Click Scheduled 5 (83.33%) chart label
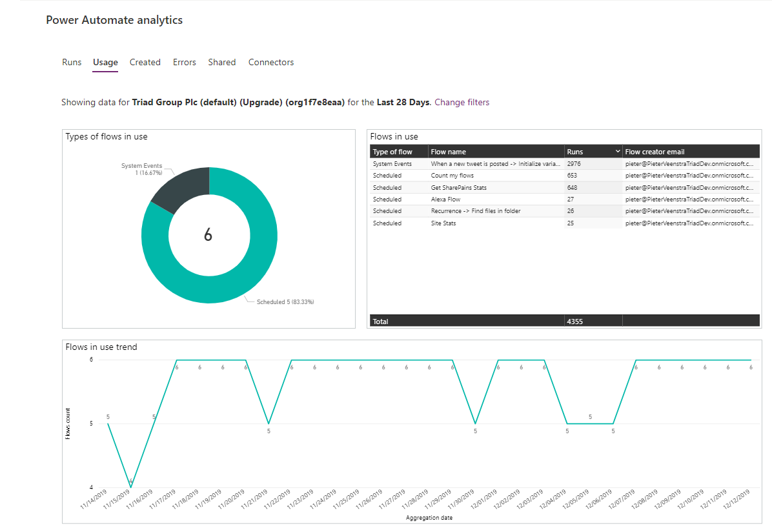772x532 pixels. click(x=285, y=302)
